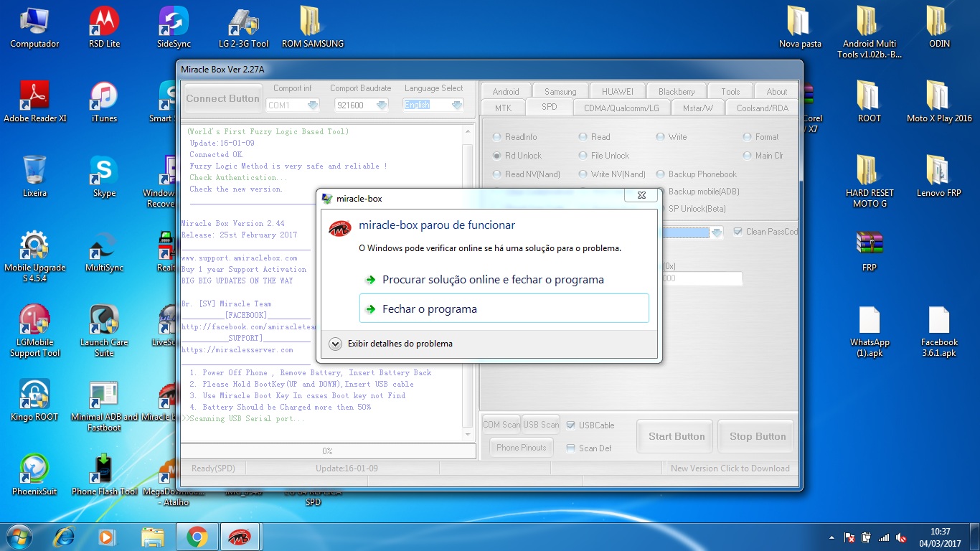Show hidden system tray icons arrow

click(831, 537)
